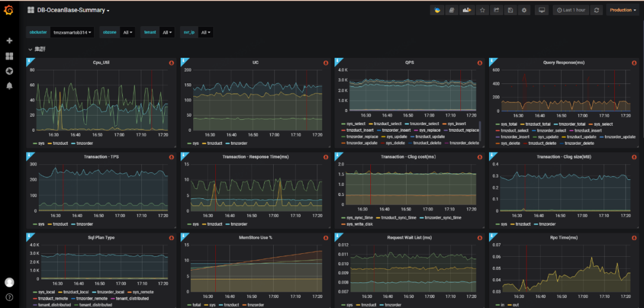Open obcluster tmzxsmartob314 dropdown
This screenshot has width=644, height=308.
point(73,32)
